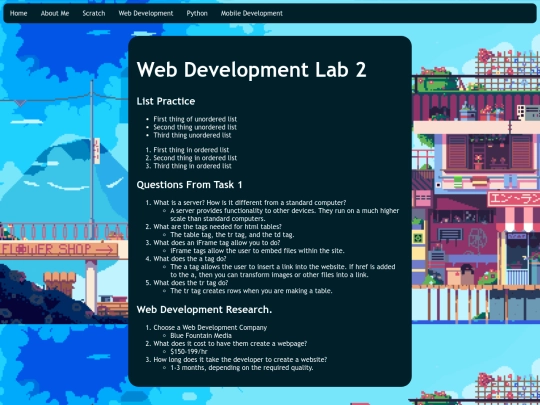The image size is (540, 405).
Task: Select 'How long does it take the developer'
Action: [x=240, y=360]
